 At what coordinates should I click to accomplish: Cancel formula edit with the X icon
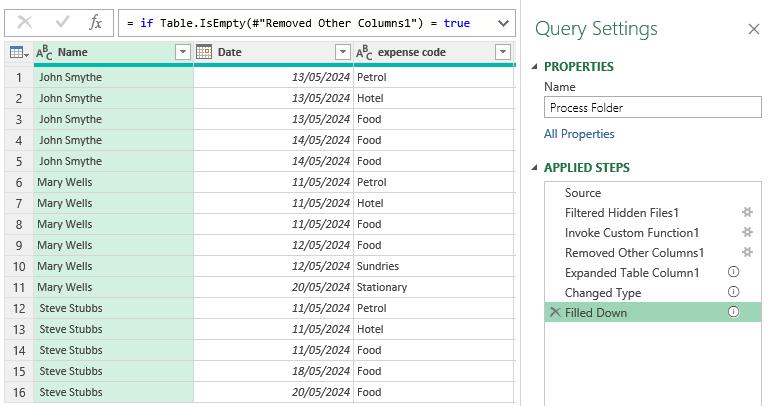click(24, 22)
